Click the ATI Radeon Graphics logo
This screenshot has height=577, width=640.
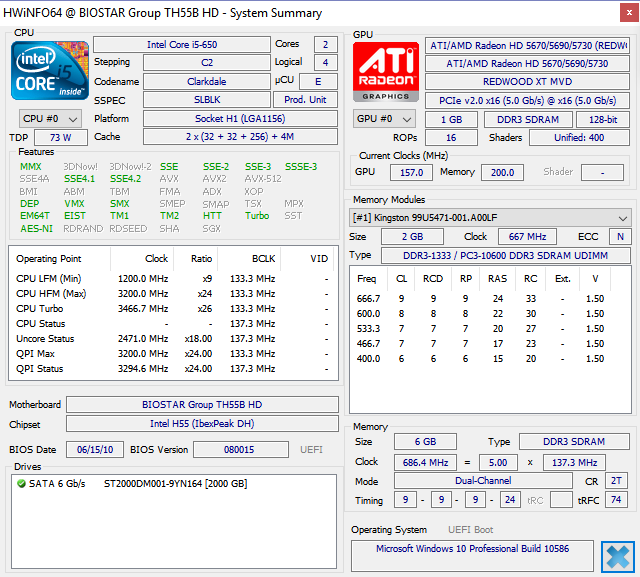pyautogui.click(x=386, y=72)
